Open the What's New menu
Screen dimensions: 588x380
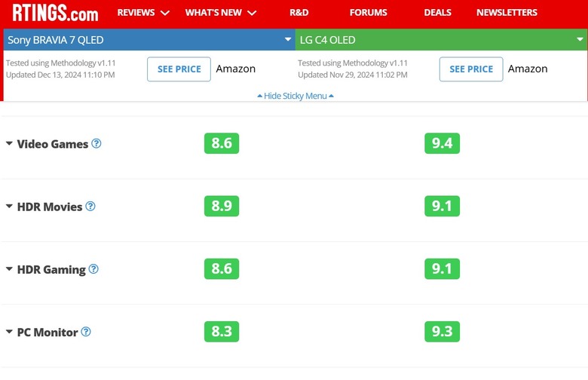click(x=220, y=13)
